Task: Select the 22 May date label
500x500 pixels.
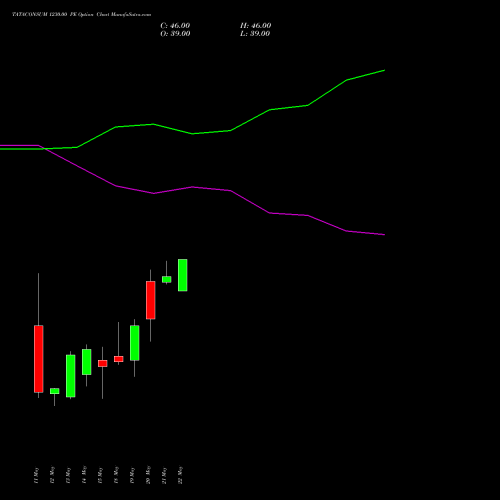Action: coord(180,475)
